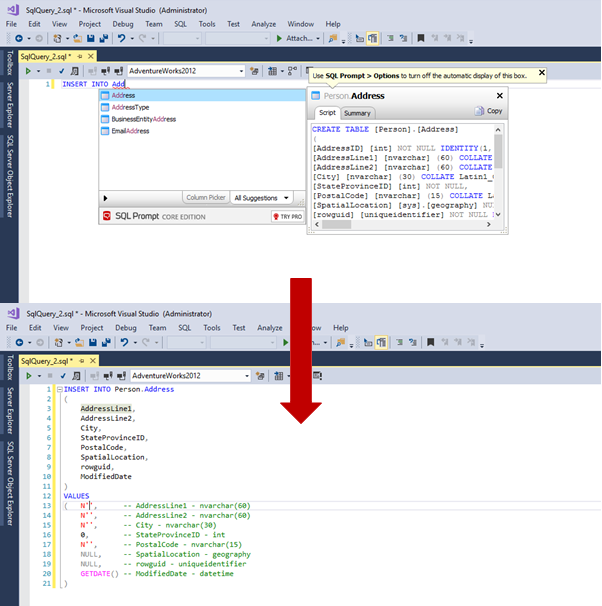Open All Suggestions dropdown in SQL Prompt
This screenshot has height=606, width=602.
262,198
